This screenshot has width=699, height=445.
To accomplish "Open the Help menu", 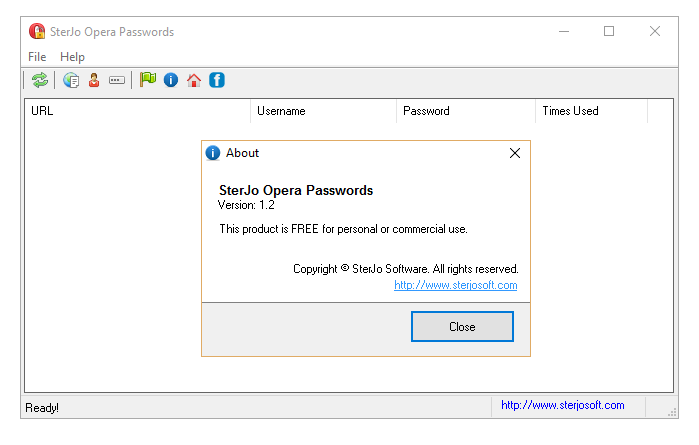I will coord(72,57).
